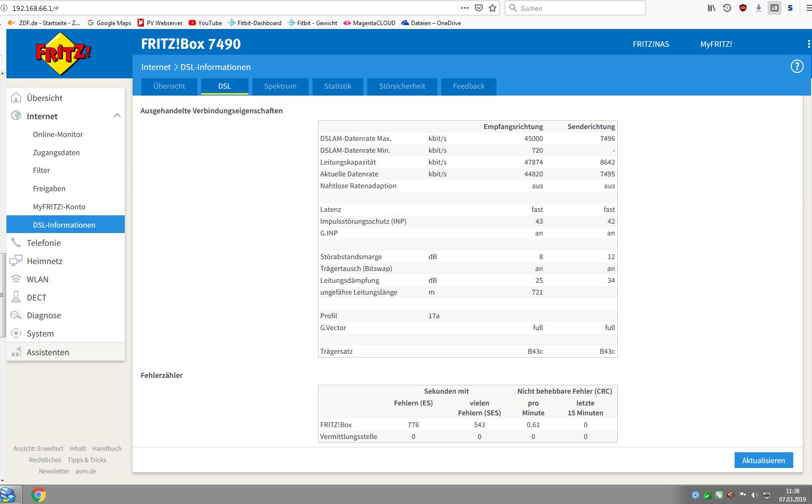Click the history clock icon in toolbar

(x=727, y=8)
